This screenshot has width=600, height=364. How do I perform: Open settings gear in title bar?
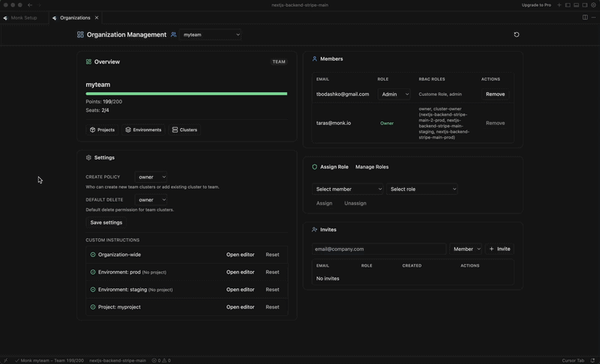593,5
